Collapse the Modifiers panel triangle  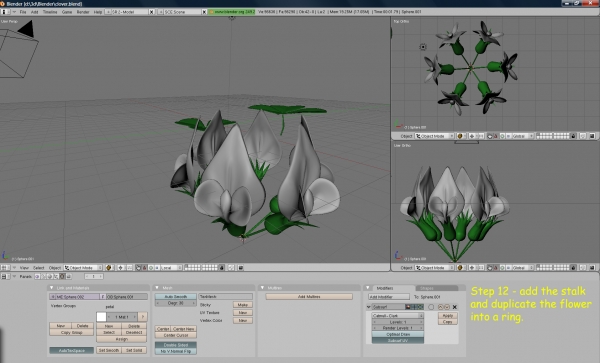click(x=367, y=288)
